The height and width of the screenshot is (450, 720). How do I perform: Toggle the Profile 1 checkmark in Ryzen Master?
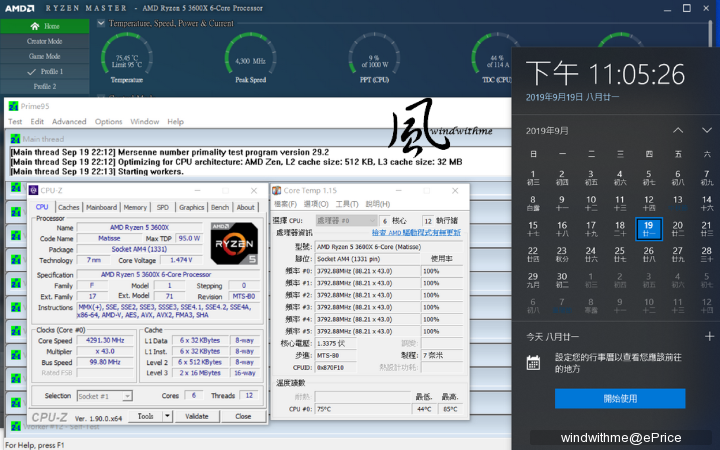(31, 72)
